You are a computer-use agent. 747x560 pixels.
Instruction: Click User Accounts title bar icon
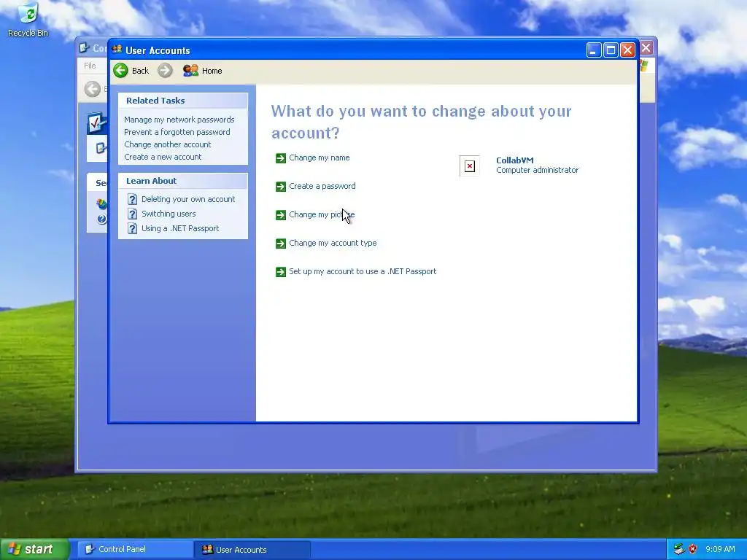tap(117, 50)
